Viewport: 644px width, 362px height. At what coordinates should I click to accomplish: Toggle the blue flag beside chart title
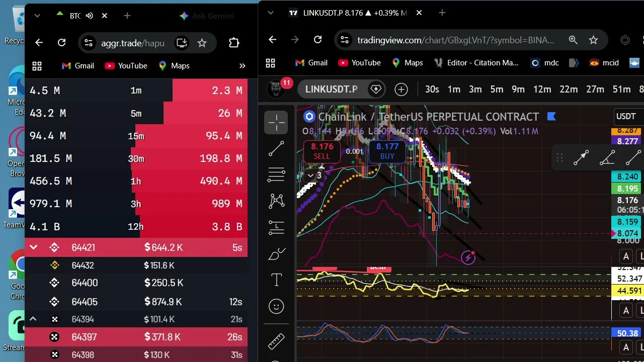[551, 117]
